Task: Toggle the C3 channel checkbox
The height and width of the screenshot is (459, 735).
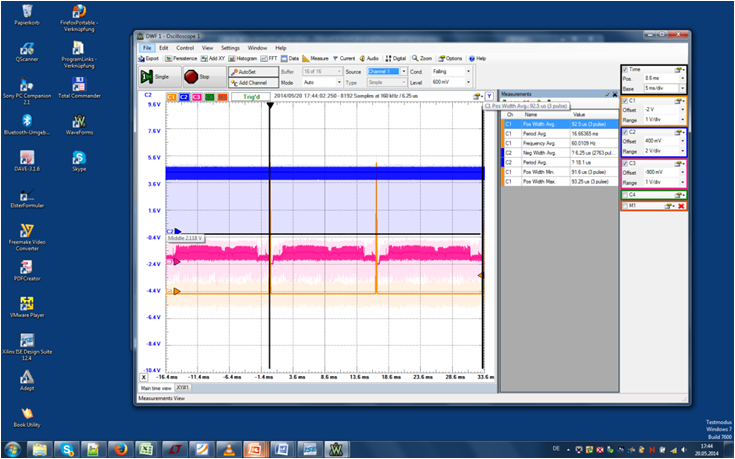Action: click(x=625, y=163)
